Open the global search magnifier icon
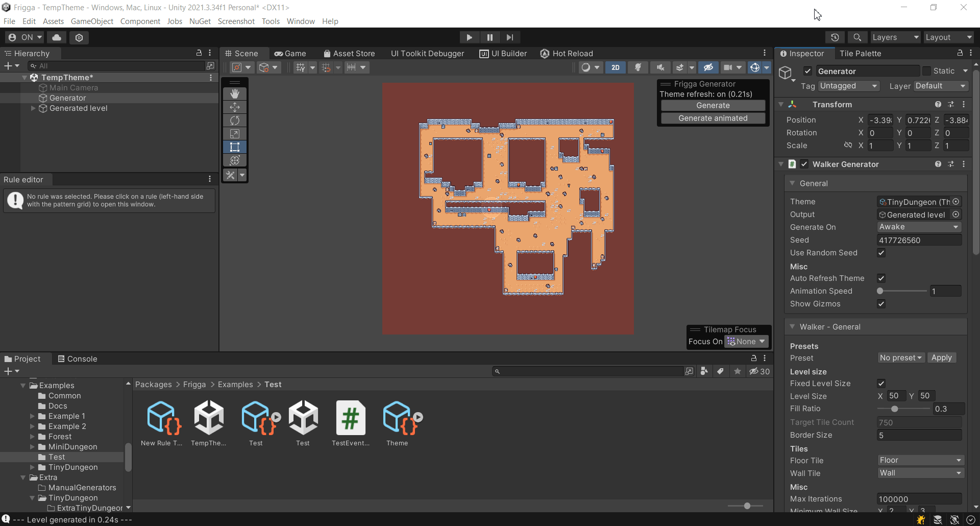Viewport: 980px width, 526px height. 857,37
